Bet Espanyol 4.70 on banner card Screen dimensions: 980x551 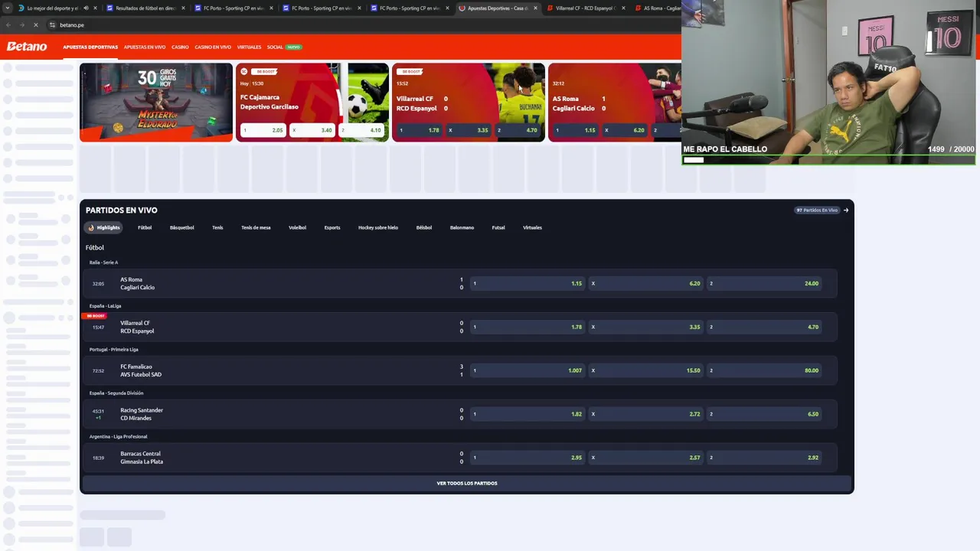(x=518, y=130)
